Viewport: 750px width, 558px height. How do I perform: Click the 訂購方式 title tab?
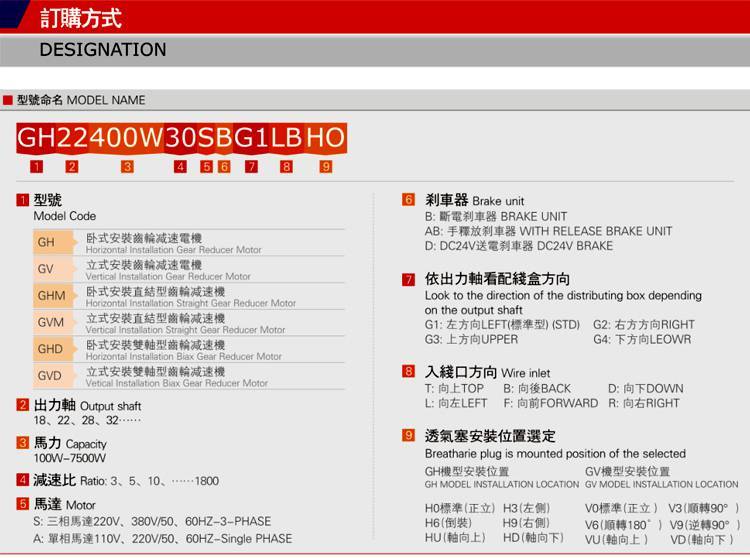click(82, 18)
